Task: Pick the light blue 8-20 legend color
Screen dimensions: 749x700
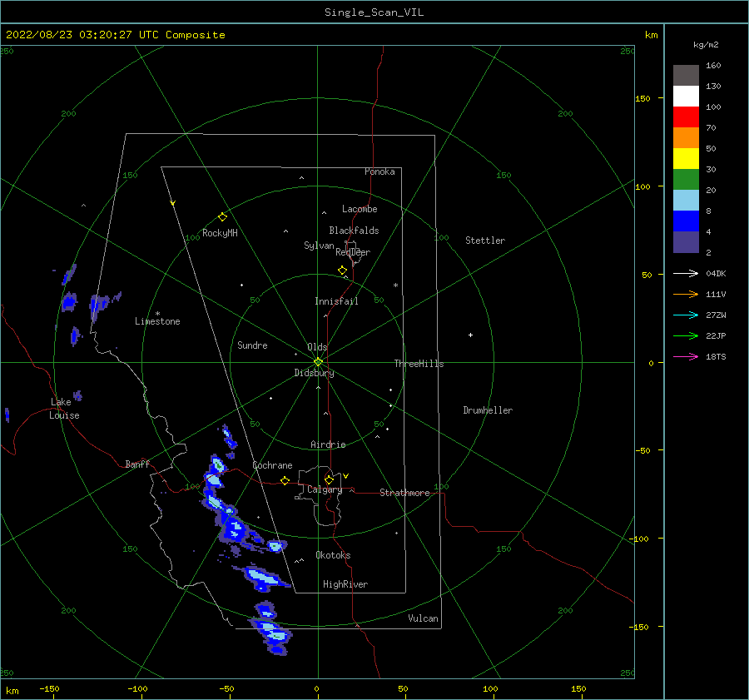Action: click(686, 200)
